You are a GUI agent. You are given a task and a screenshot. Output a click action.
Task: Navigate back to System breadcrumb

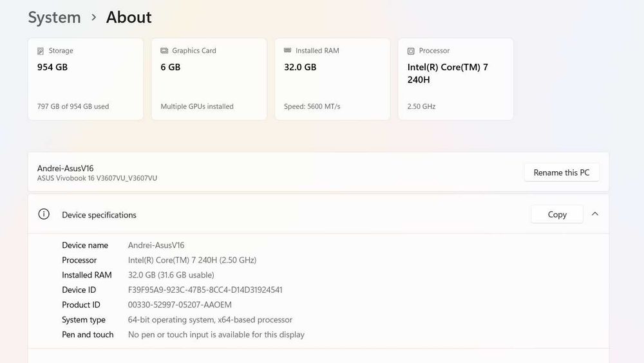tap(54, 17)
